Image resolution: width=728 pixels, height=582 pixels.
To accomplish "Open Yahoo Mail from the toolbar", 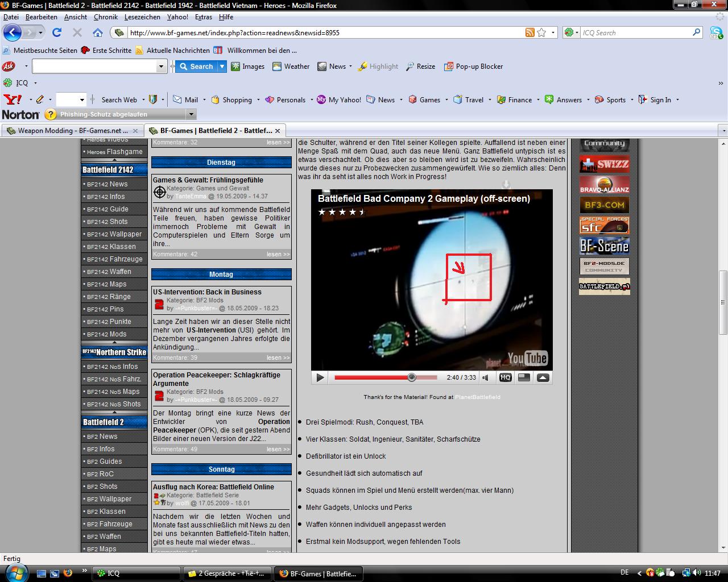I will click(x=185, y=99).
